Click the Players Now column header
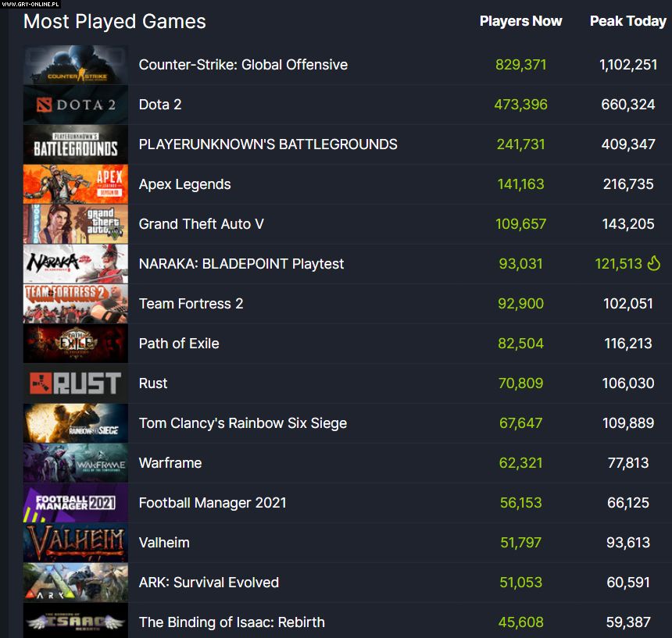Viewport: 672px width, 638px height. click(520, 21)
